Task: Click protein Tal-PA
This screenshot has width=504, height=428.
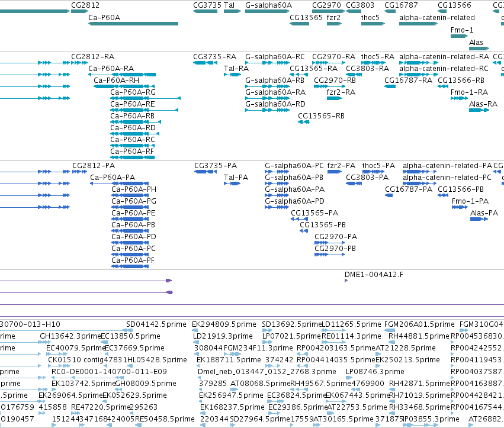Action: point(236,178)
